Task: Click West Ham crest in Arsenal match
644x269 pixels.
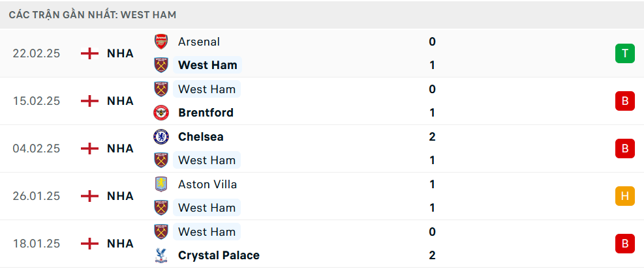Action: click(x=161, y=65)
